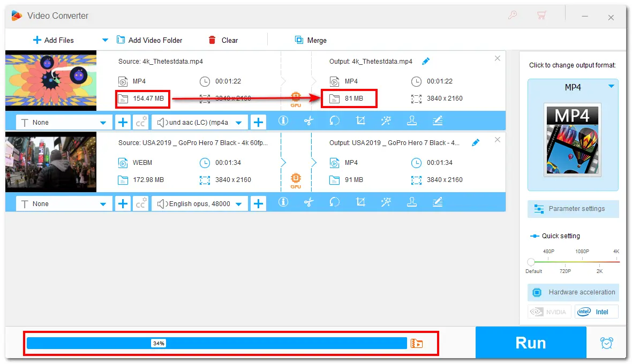This screenshot has width=632, height=364.
Task: Click GPU chip icon in 4k_Thetestdata row
Action: click(296, 100)
